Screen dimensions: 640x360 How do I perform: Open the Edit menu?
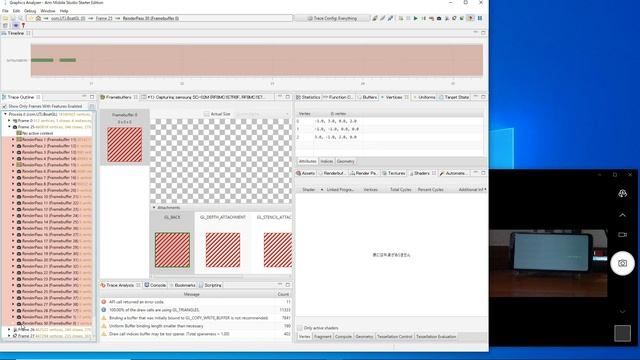coord(16,11)
